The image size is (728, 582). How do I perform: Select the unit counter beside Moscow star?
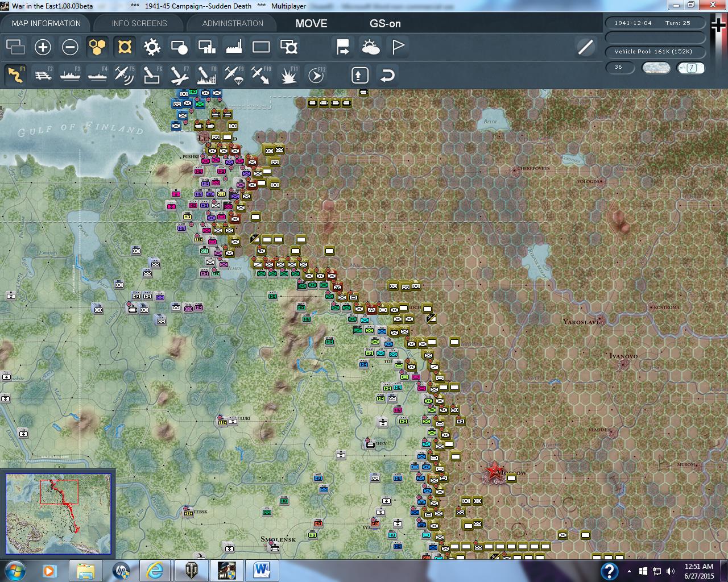[511, 478]
